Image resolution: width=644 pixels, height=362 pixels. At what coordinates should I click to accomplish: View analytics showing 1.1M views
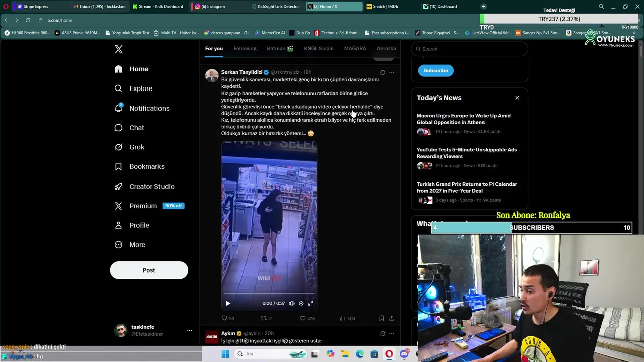[x=347, y=318]
